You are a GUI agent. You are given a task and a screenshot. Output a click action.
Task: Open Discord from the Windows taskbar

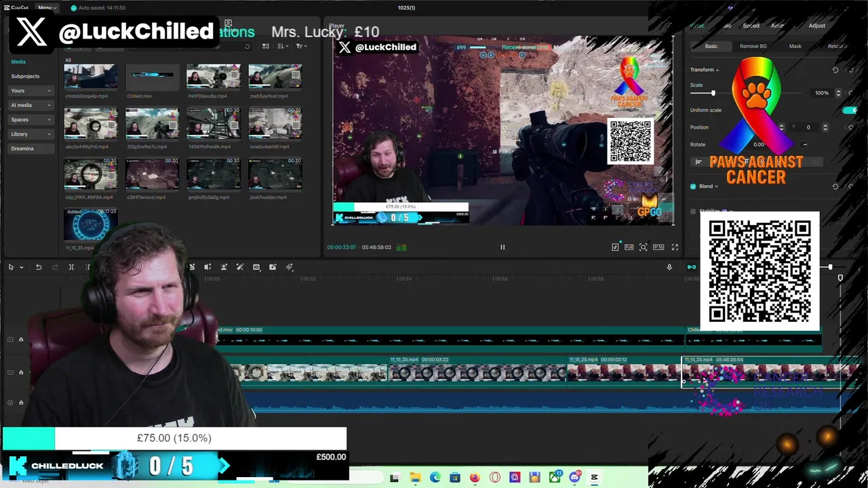coord(575,477)
